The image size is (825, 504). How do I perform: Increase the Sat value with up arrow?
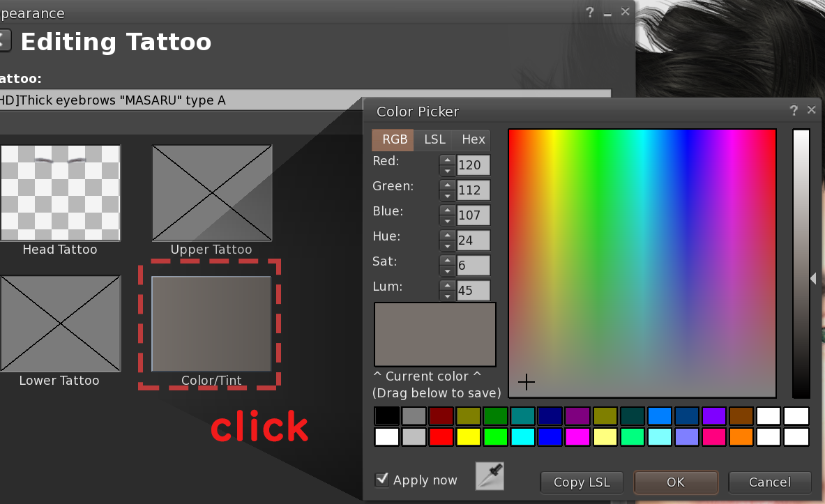tap(447, 261)
